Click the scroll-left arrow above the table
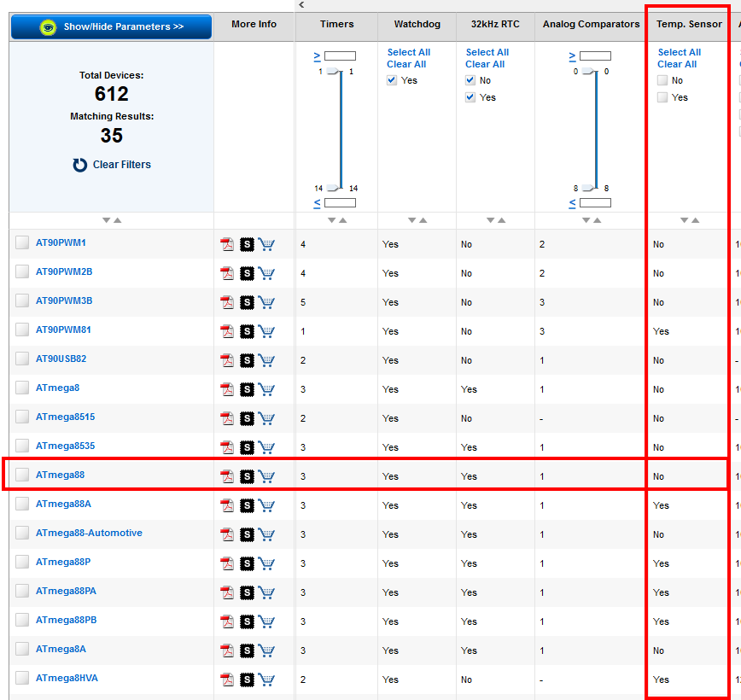Screen dimensions: 741x700 [x=301, y=5]
